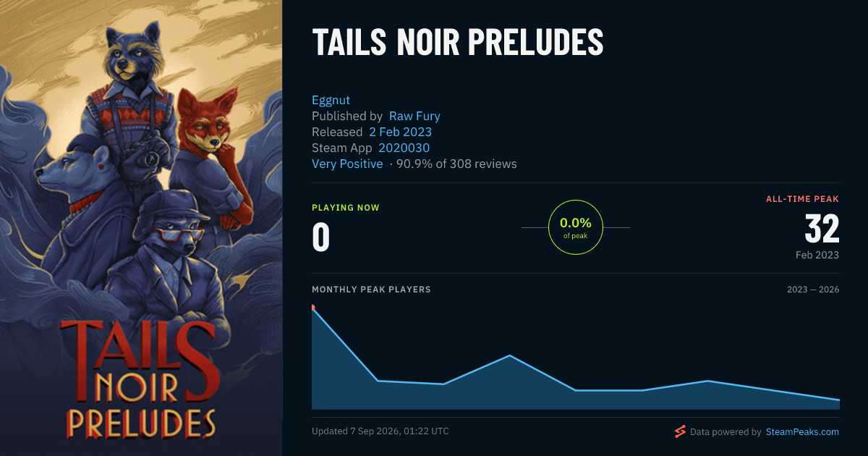Click the All-Time Peak value 32
The image size is (868, 456).
pos(822,229)
